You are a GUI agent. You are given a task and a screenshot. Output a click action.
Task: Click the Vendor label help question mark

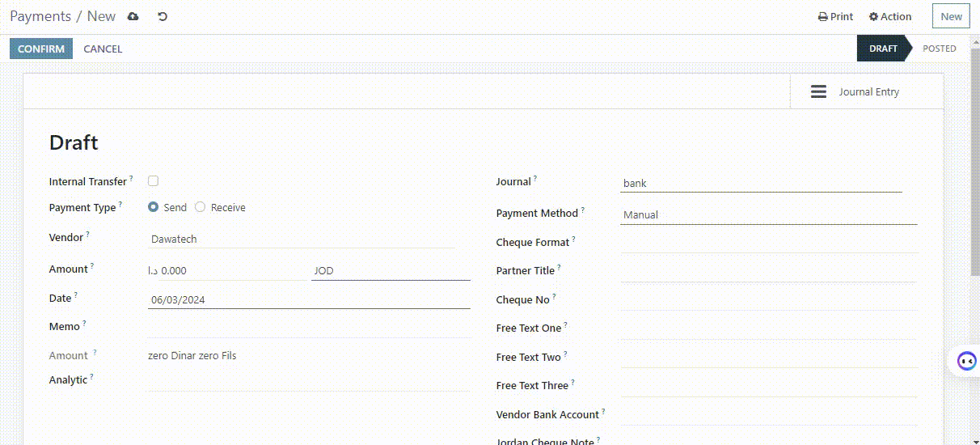tap(88, 233)
